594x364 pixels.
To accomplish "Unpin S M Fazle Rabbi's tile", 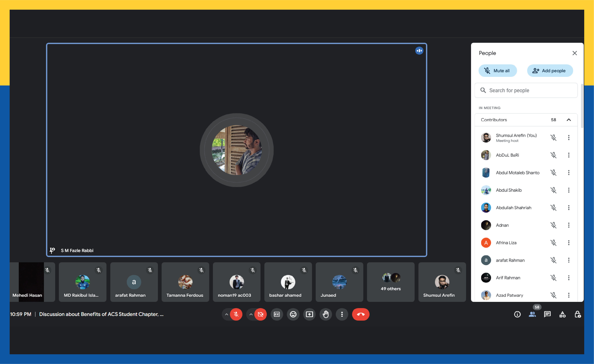I will (x=52, y=250).
